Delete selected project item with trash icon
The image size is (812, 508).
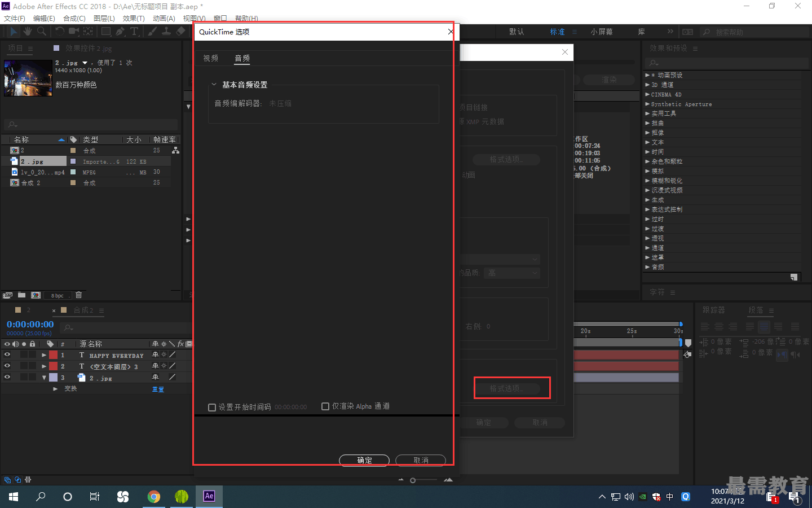(79, 295)
